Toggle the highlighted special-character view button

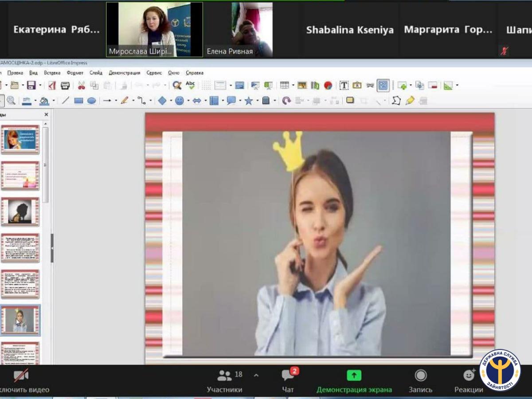click(383, 85)
